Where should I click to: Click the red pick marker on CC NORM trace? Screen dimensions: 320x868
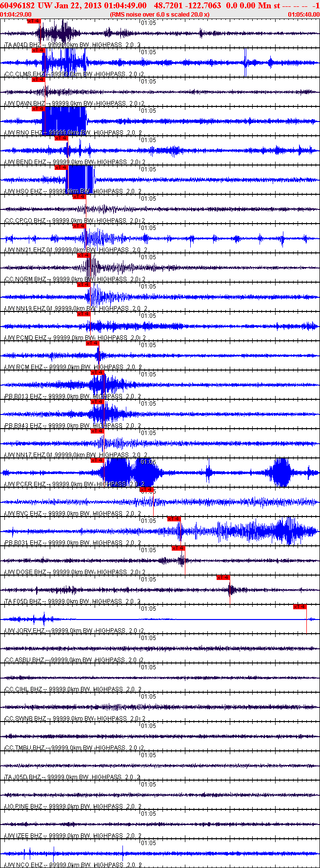point(83,255)
